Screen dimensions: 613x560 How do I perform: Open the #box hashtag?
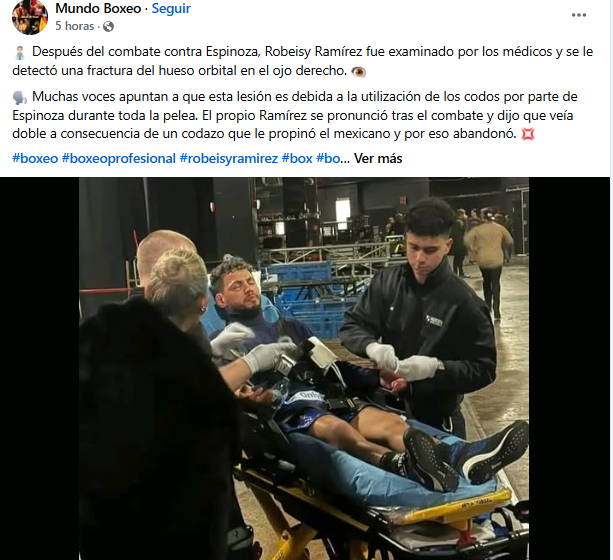tap(297, 158)
